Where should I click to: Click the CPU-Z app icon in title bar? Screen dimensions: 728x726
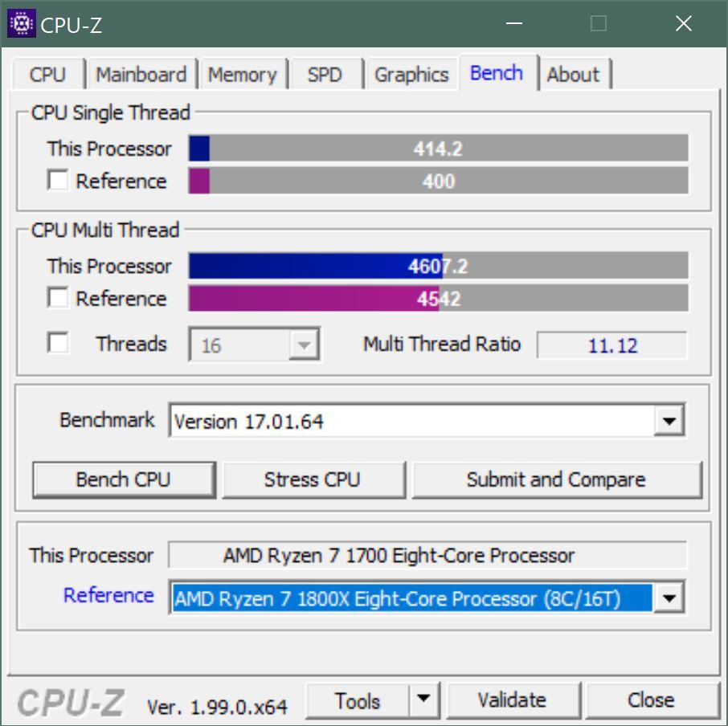click(x=22, y=23)
